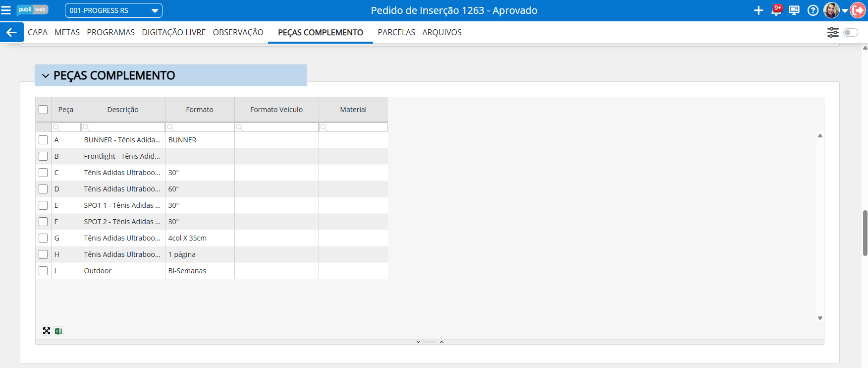Open the notifications bell
This screenshot has width=868, height=368.
pos(776,10)
